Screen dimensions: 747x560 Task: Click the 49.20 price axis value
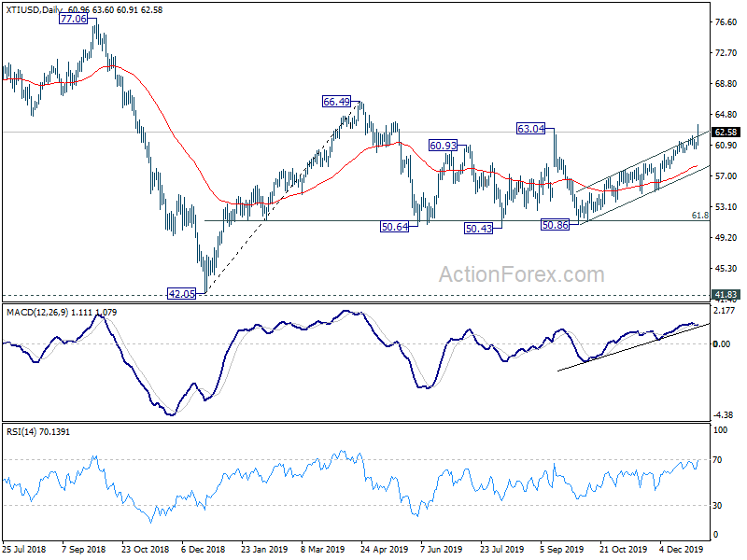[x=726, y=238]
